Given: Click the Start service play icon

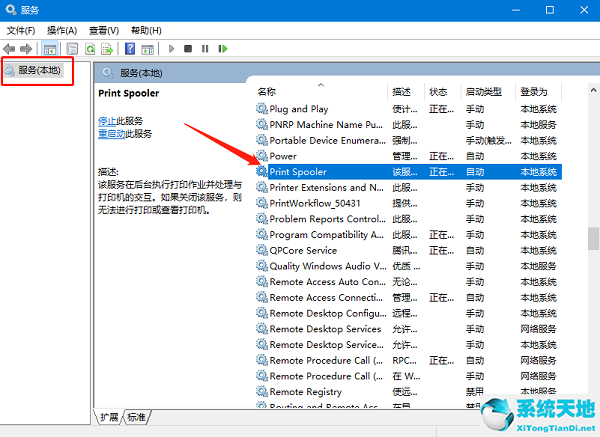Looking at the screenshot, I should (x=171, y=49).
